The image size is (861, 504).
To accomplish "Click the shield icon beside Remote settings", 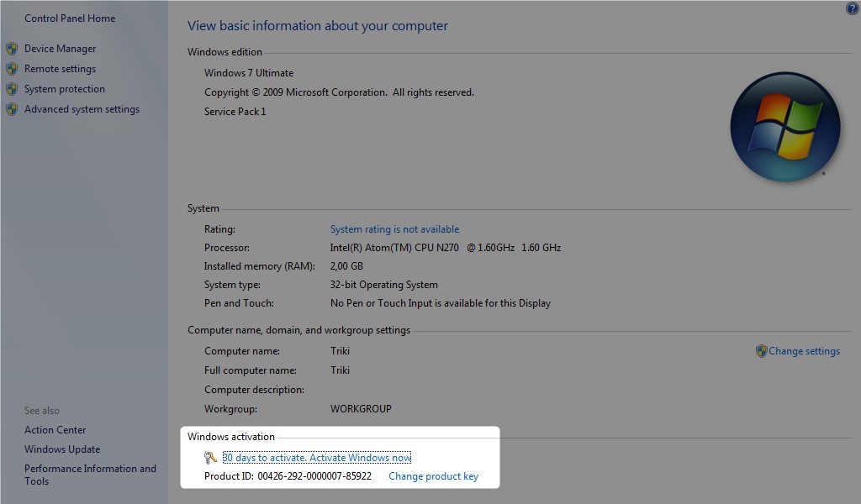I will tap(12, 69).
